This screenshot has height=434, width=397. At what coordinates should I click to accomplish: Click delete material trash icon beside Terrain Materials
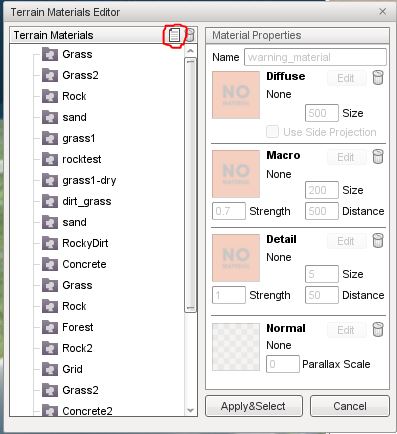(x=190, y=35)
